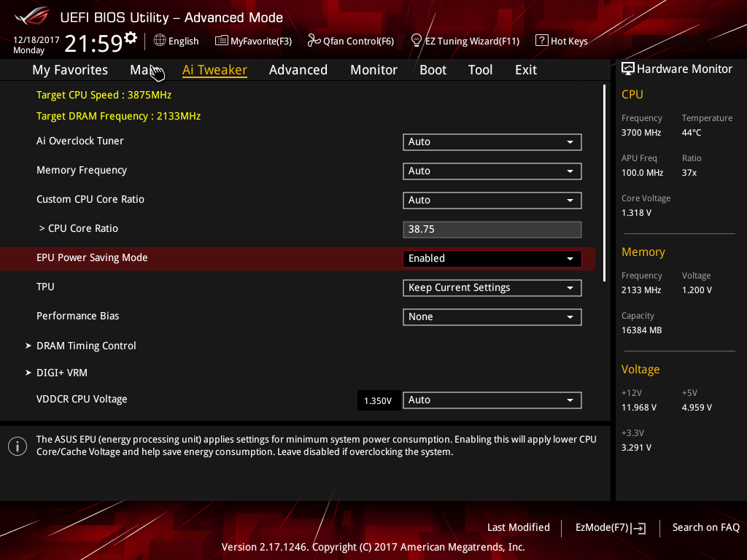The width and height of the screenshot is (747, 560).
Task: Select the Ai Tweaker tab
Action: point(214,69)
